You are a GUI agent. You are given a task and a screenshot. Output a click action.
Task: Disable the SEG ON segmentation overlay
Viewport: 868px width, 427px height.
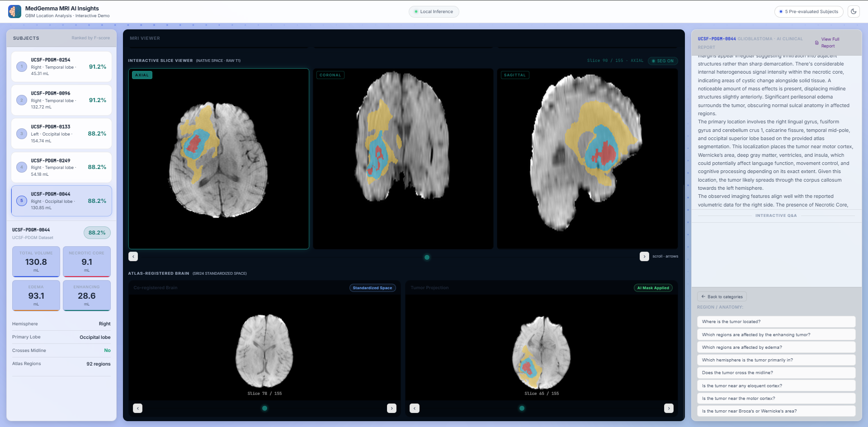[x=662, y=61]
